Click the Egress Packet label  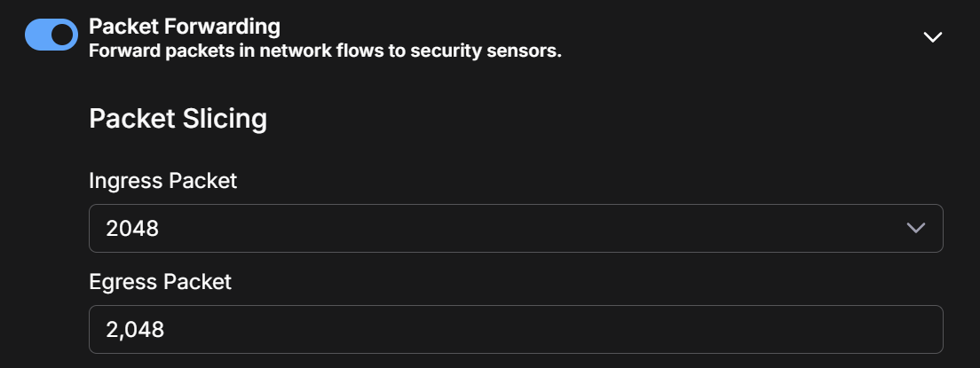tap(160, 282)
